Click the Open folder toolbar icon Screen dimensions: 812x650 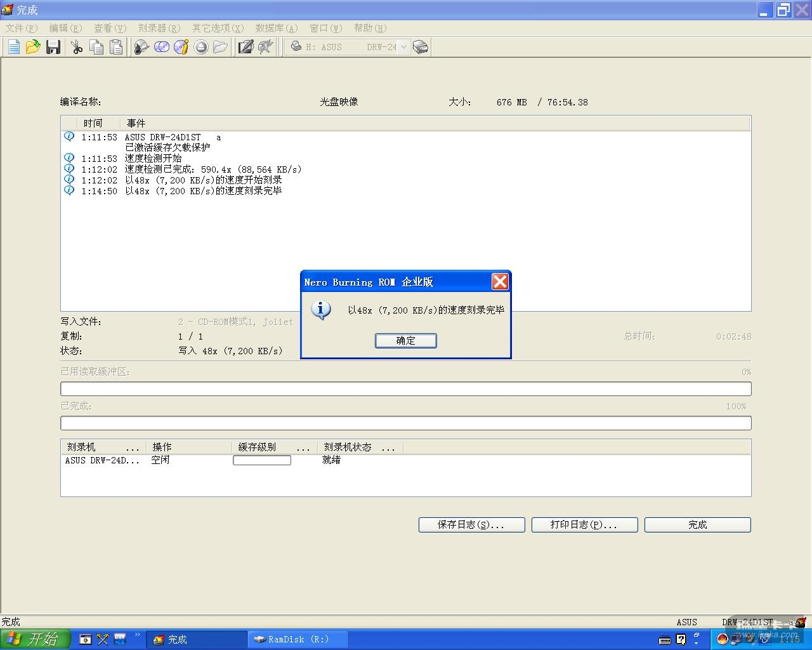(33, 46)
